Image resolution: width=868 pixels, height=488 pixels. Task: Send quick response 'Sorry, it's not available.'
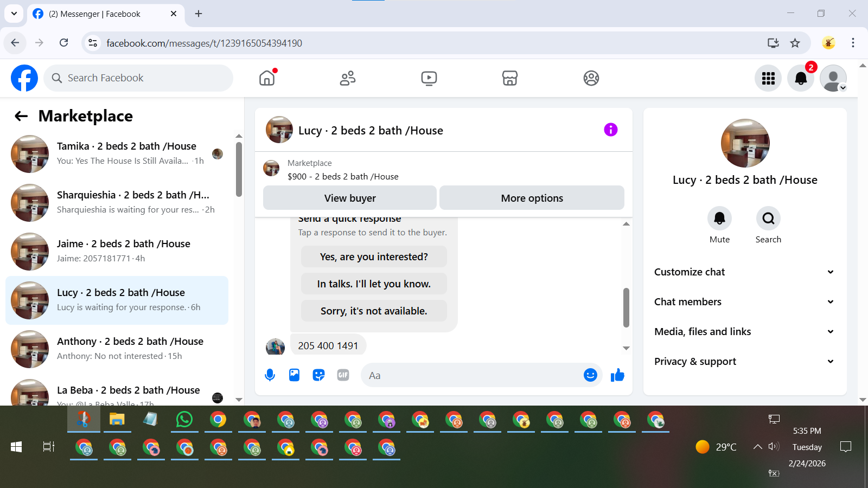[x=374, y=311]
